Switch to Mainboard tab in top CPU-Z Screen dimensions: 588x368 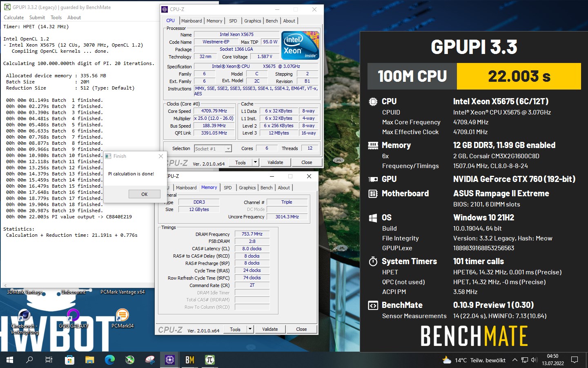pyautogui.click(x=192, y=21)
